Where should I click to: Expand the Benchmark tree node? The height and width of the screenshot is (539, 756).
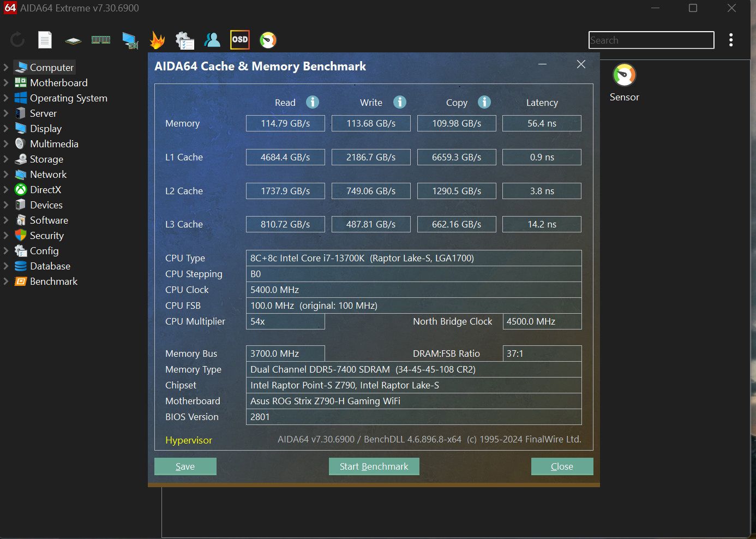tap(5, 281)
